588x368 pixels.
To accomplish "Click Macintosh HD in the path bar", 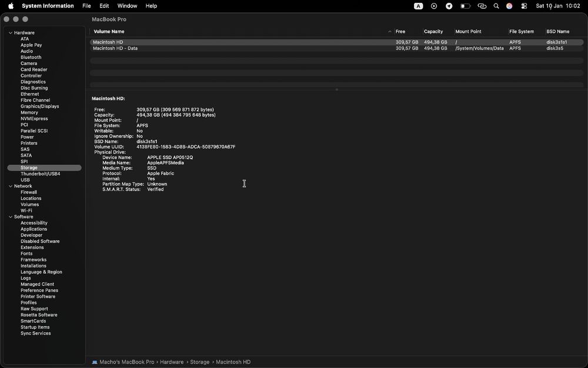I will [233, 362].
